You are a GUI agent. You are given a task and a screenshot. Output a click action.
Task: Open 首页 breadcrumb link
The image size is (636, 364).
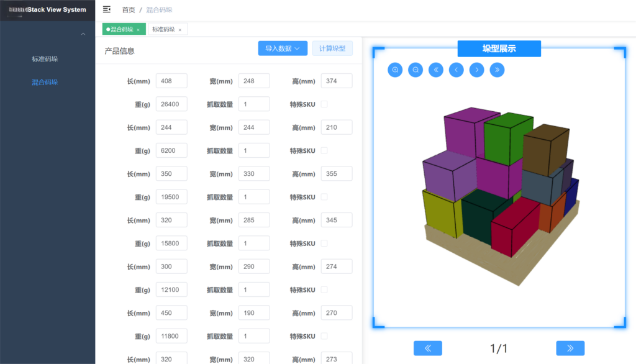click(129, 10)
